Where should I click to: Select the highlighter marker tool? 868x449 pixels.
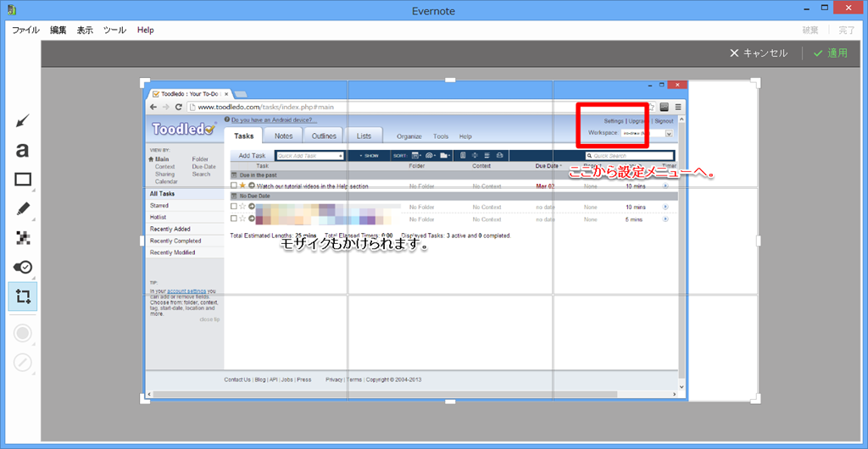pyautogui.click(x=22, y=209)
